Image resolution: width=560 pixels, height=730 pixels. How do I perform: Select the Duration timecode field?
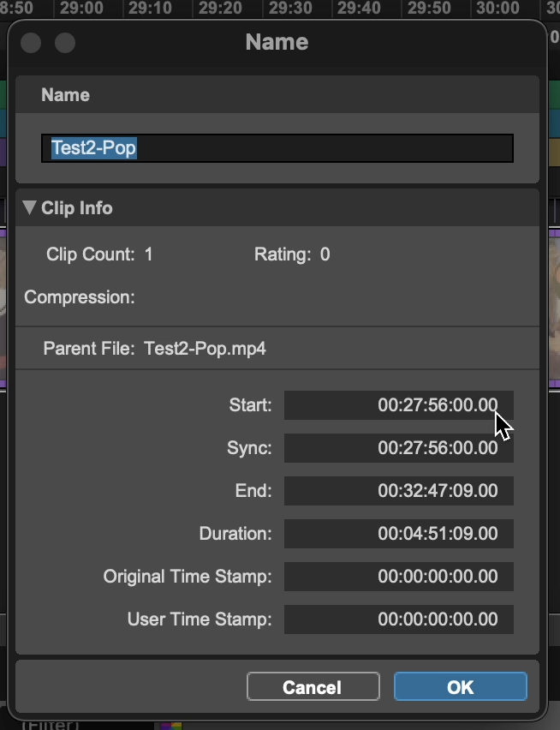coord(398,534)
